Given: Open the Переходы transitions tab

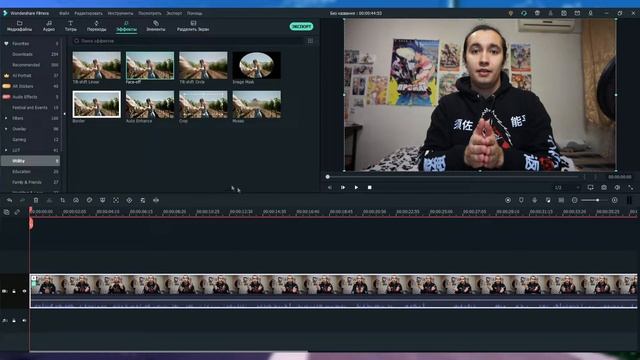Looking at the screenshot, I should pos(96,26).
